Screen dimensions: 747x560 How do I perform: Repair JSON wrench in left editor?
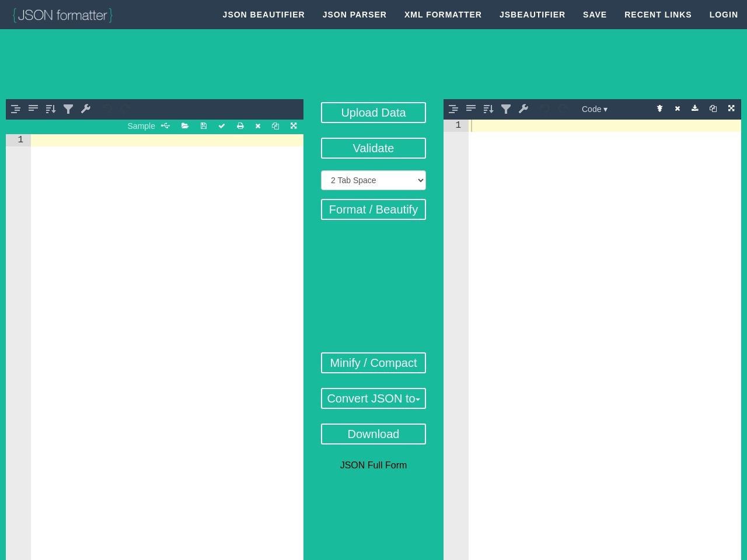(86, 109)
